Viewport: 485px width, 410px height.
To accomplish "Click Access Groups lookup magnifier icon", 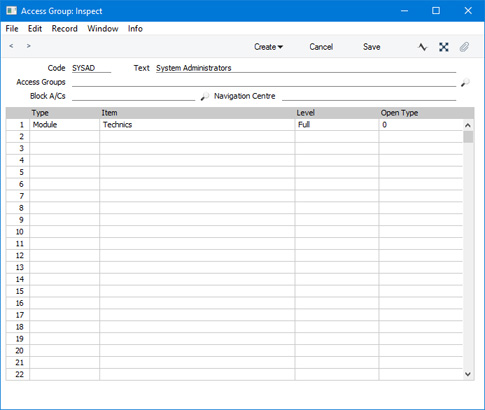I will (x=465, y=82).
